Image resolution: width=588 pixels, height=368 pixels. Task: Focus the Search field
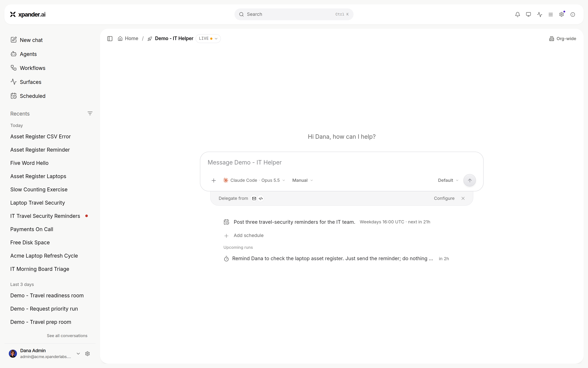(x=294, y=14)
